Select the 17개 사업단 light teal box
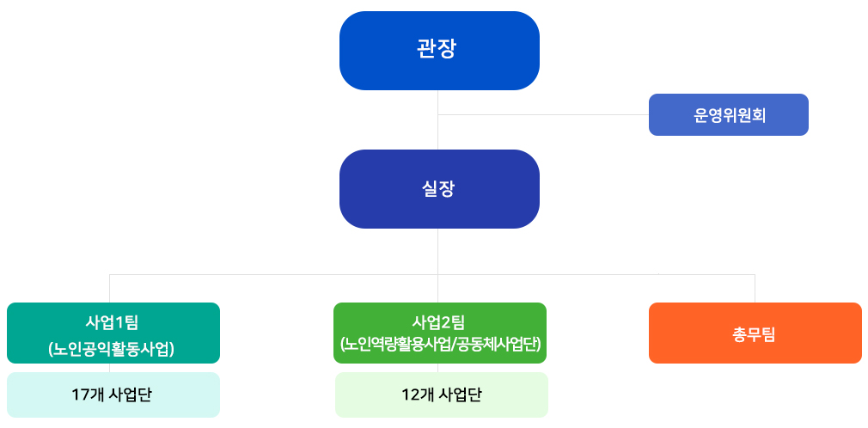The image size is (868, 428). click(113, 394)
